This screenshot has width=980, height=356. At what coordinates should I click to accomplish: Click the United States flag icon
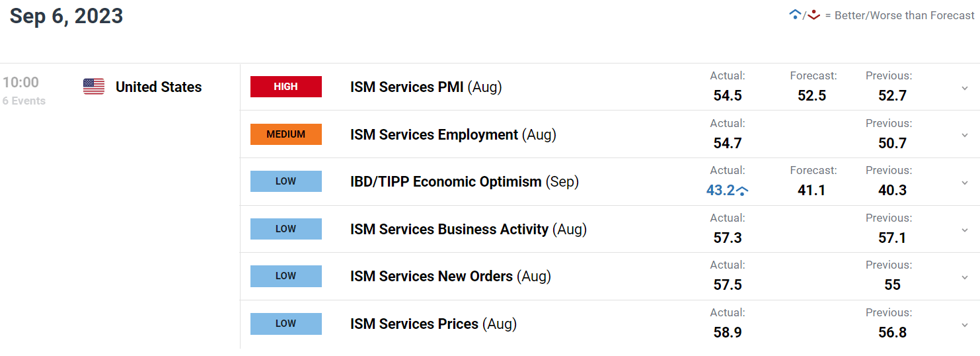[94, 87]
